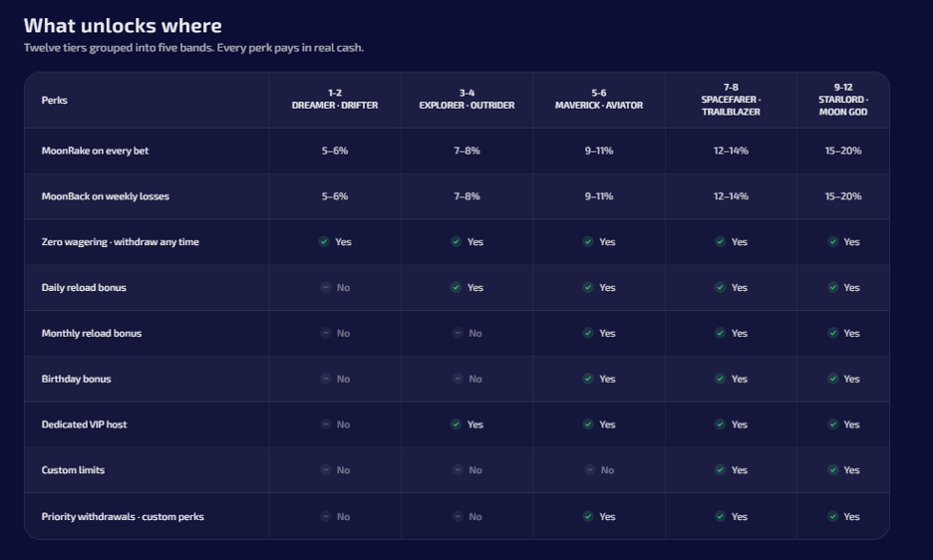Click the check icon for Monthly reload bonus under Maverick · Aviator
The height and width of the screenshot is (560, 933).
click(588, 333)
